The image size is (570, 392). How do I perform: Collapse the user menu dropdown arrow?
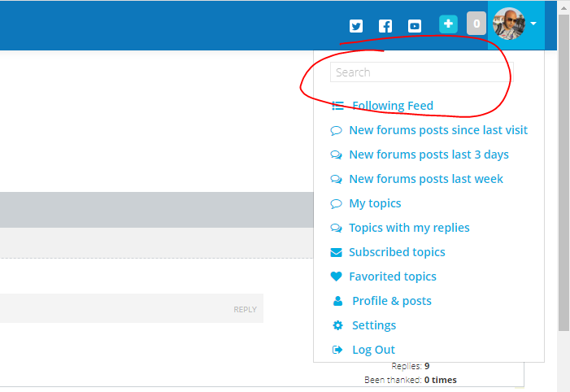click(533, 24)
